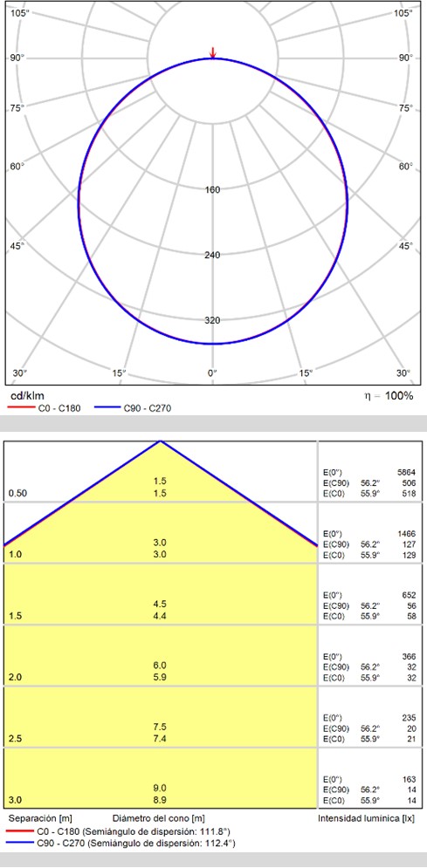
Task: Click the blue C90 - C270 legend line
Action: [108, 409]
